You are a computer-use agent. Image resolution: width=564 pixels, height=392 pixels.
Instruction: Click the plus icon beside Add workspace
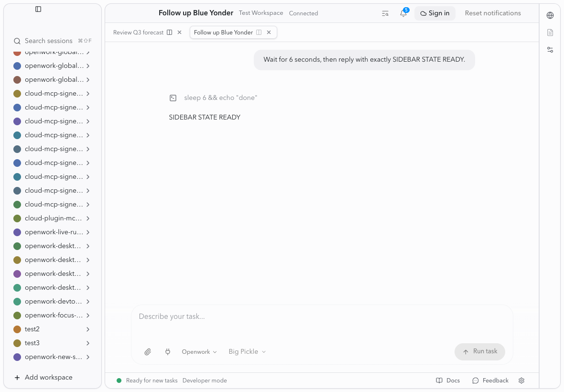[x=17, y=378]
